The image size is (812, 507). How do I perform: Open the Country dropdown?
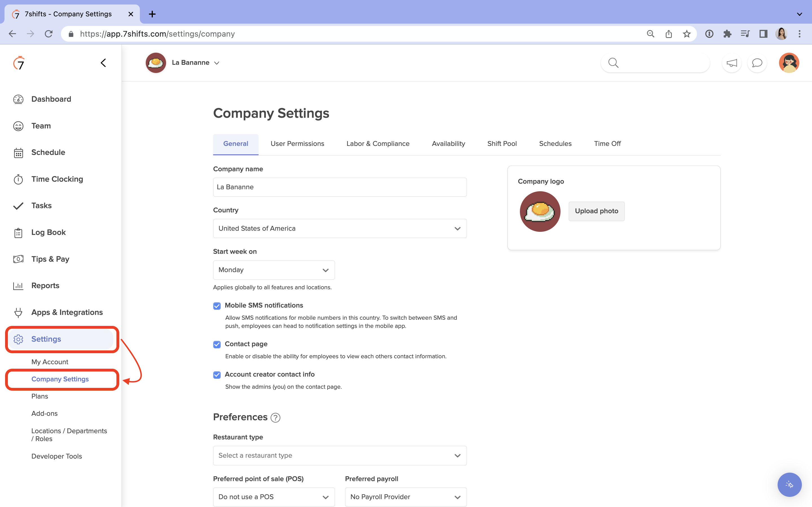339,229
